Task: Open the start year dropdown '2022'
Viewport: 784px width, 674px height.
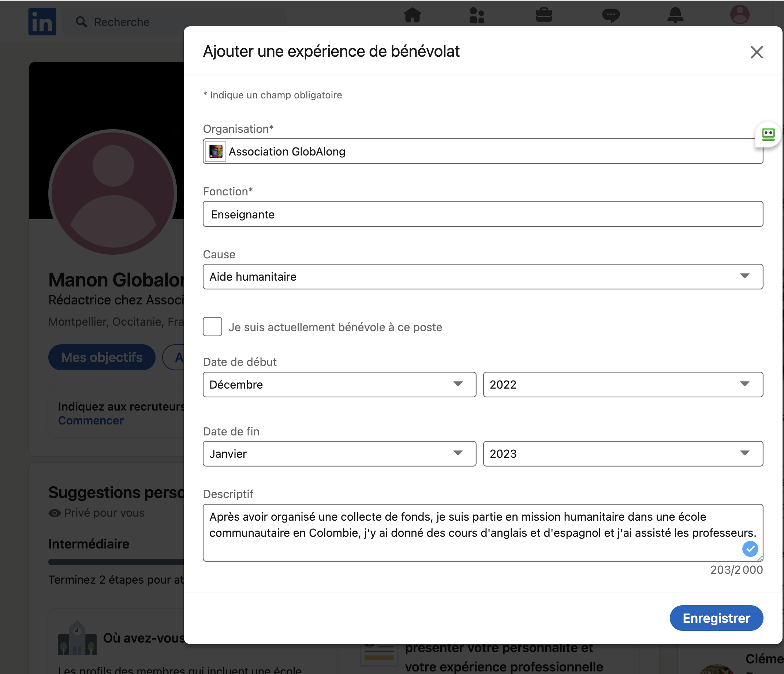Action: coord(623,385)
